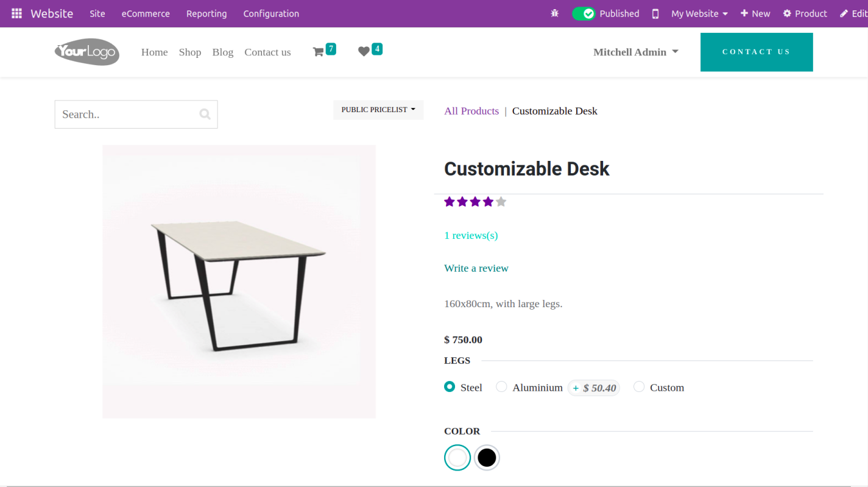This screenshot has width=868, height=487.
Task: Expand the My Website dropdown
Action: click(699, 13)
